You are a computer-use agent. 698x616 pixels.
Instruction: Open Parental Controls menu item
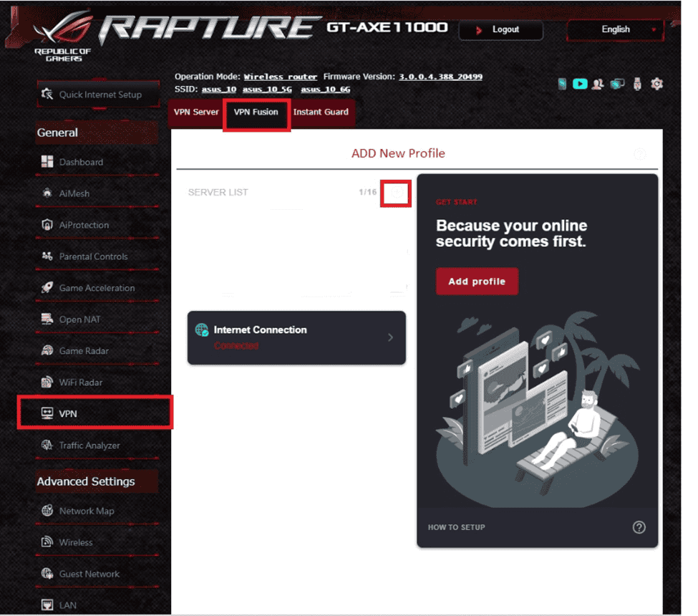click(x=97, y=256)
